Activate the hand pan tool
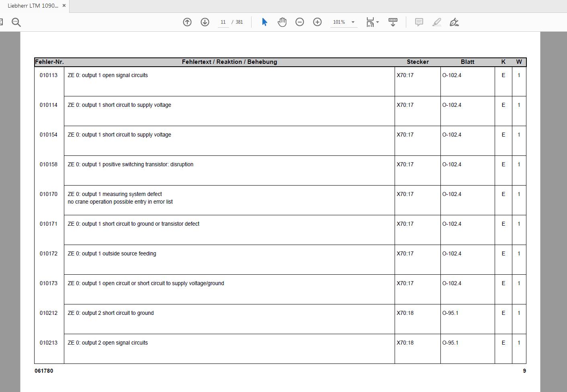Image resolution: width=567 pixels, height=392 pixels. pos(282,22)
